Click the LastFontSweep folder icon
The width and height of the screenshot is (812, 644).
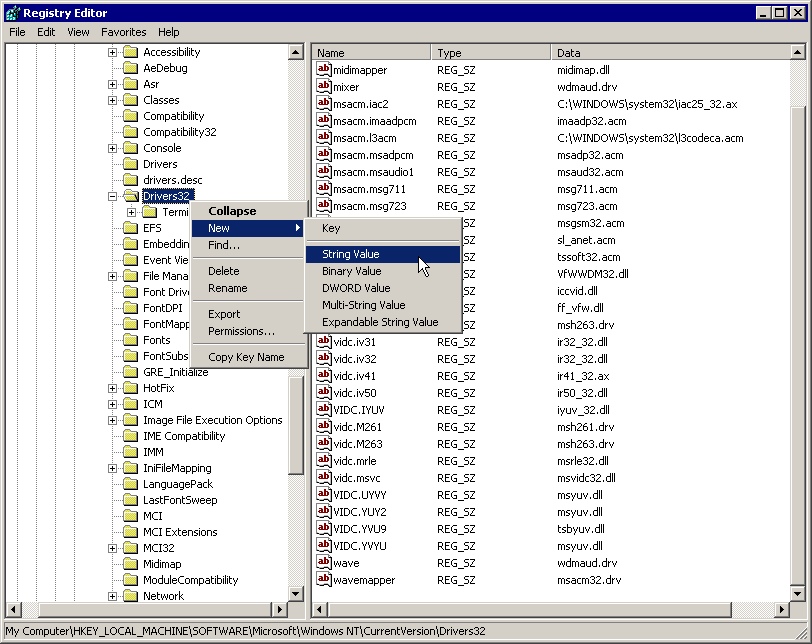[x=130, y=500]
